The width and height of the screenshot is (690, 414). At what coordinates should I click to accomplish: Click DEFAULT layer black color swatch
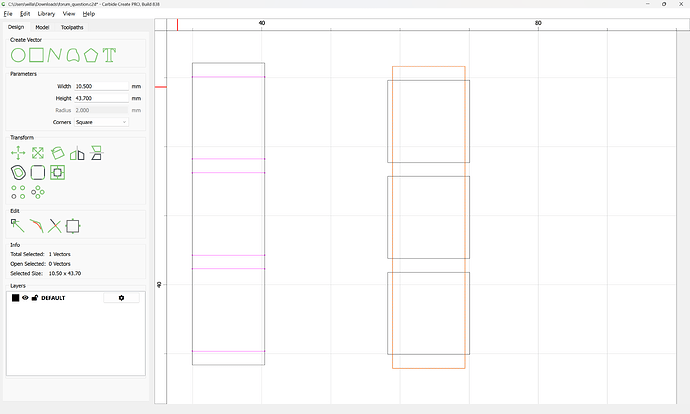coord(16,298)
